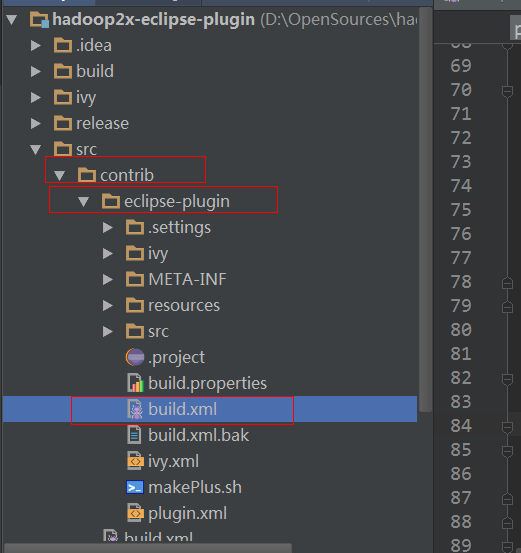The image size is (521, 553).
Task: Click the plugin.xml file icon
Action: click(x=135, y=513)
